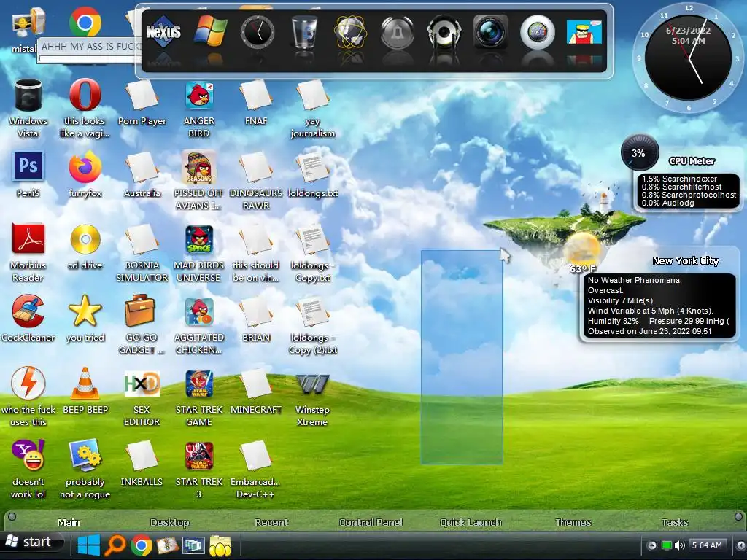The image size is (747, 560).
Task: Open MAD BIRDS UNIVERSE icon
Action: (x=199, y=239)
